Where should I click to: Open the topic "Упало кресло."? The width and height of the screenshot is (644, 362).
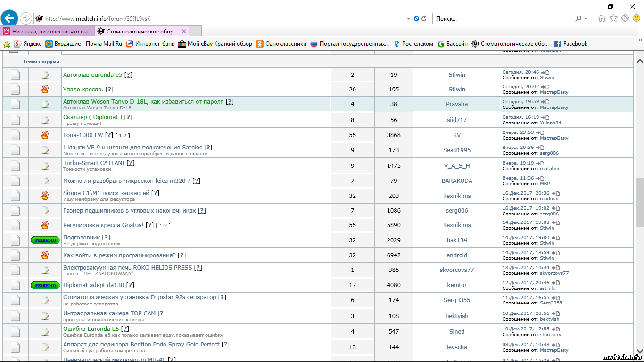tap(83, 90)
